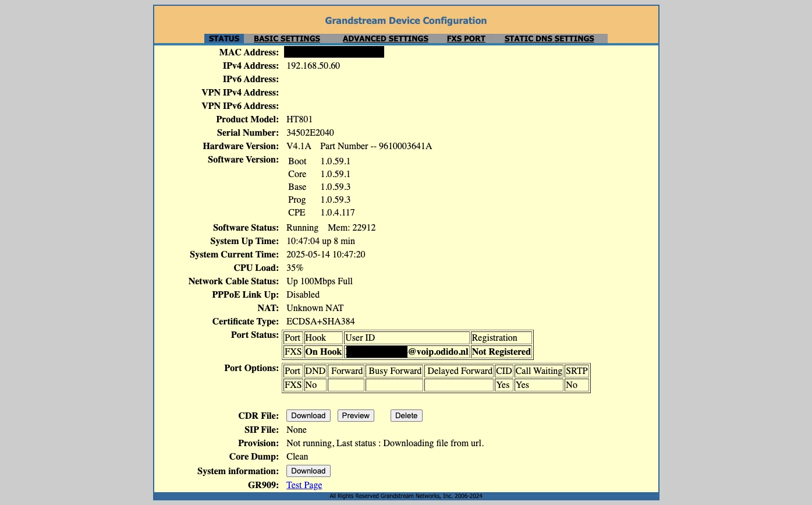Select the User ID column header
Screen dimensions: 812x505
[x=406, y=338]
